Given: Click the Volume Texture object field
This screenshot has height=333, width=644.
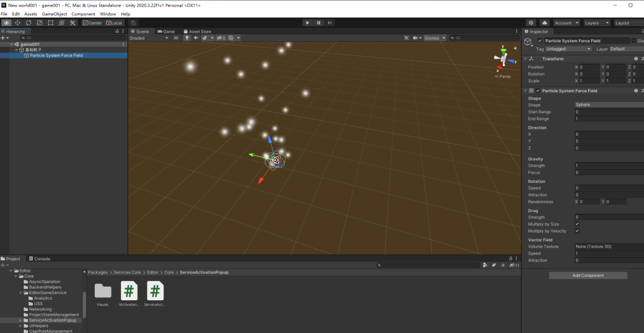Looking at the screenshot, I should pyautogui.click(x=609, y=247).
